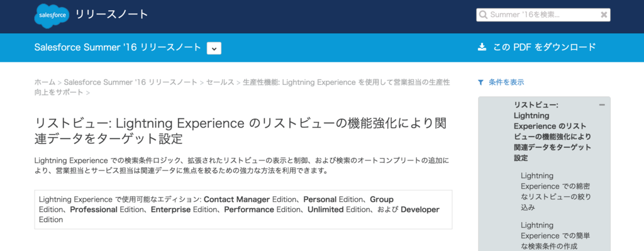Click Personal Edition text in edition box
Viewport: 644px width, 251px height.
tap(333, 199)
